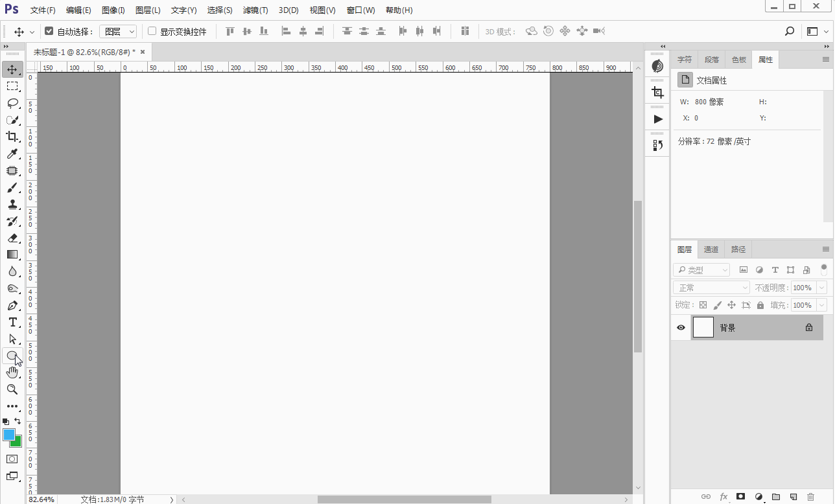
Task: Click the delete layer trash icon
Action: tap(810, 497)
